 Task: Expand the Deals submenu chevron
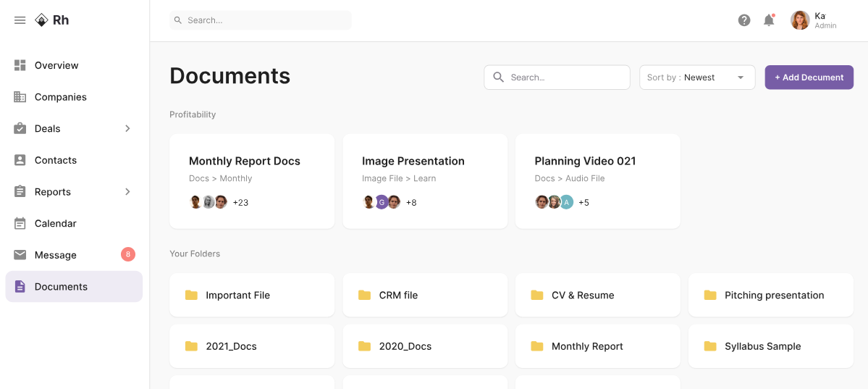(127, 128)
